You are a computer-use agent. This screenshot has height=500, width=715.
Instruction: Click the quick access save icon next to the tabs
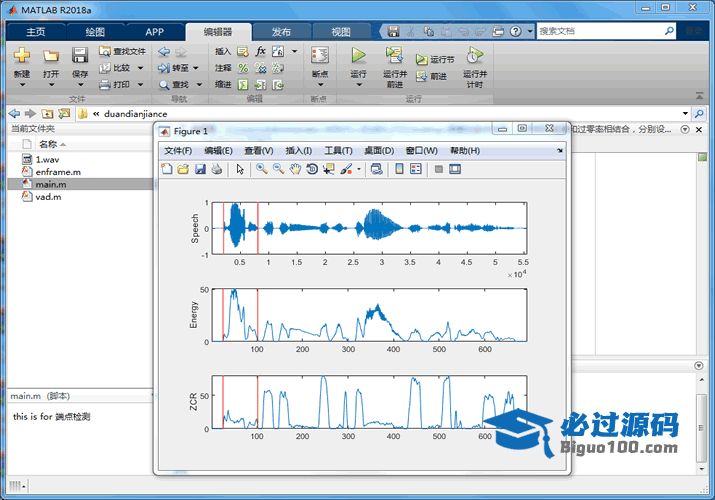(393, 31)
